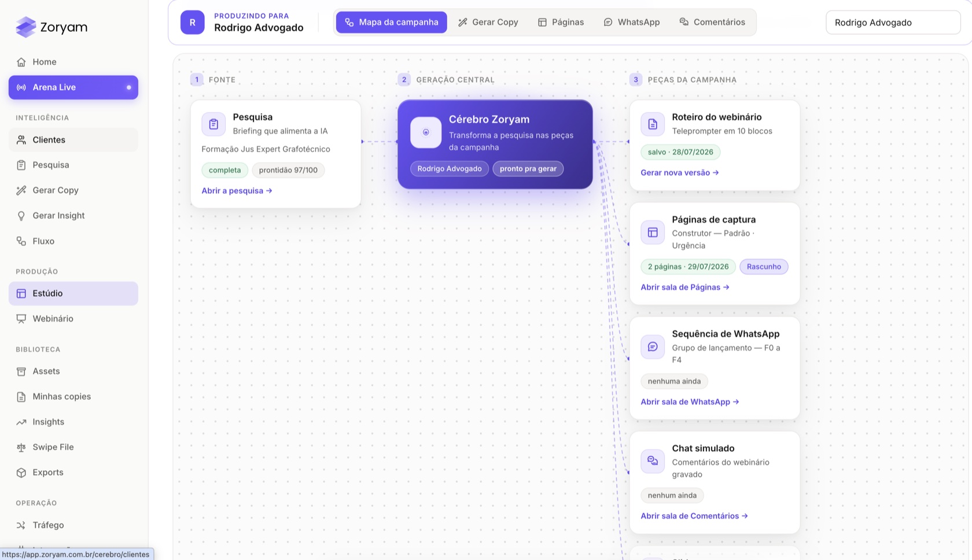Select the Comentários tab
The width and height of the screenshot is (972, 560).
(712, 22)
